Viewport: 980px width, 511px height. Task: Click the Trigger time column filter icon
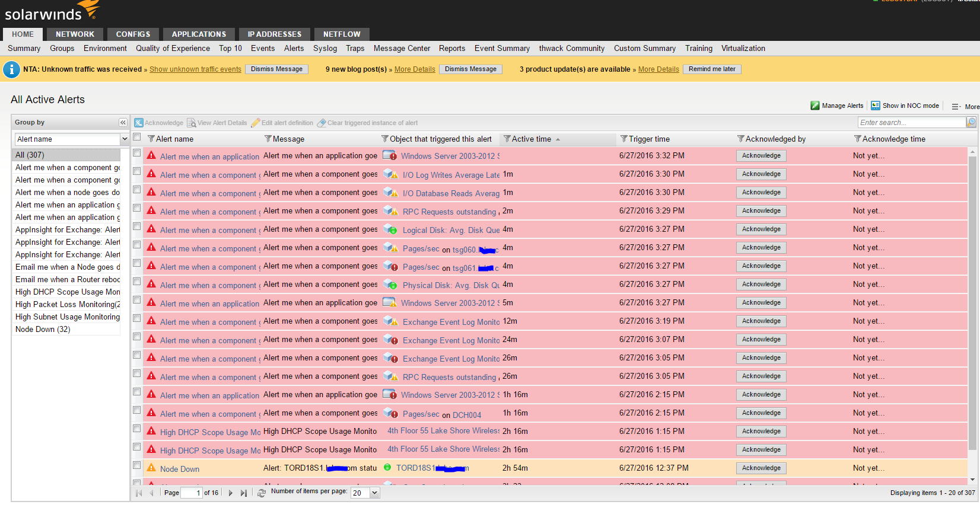click(624, 139)
